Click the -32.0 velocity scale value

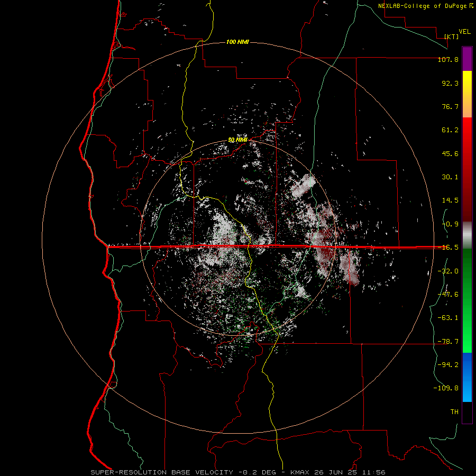point(448,271)
